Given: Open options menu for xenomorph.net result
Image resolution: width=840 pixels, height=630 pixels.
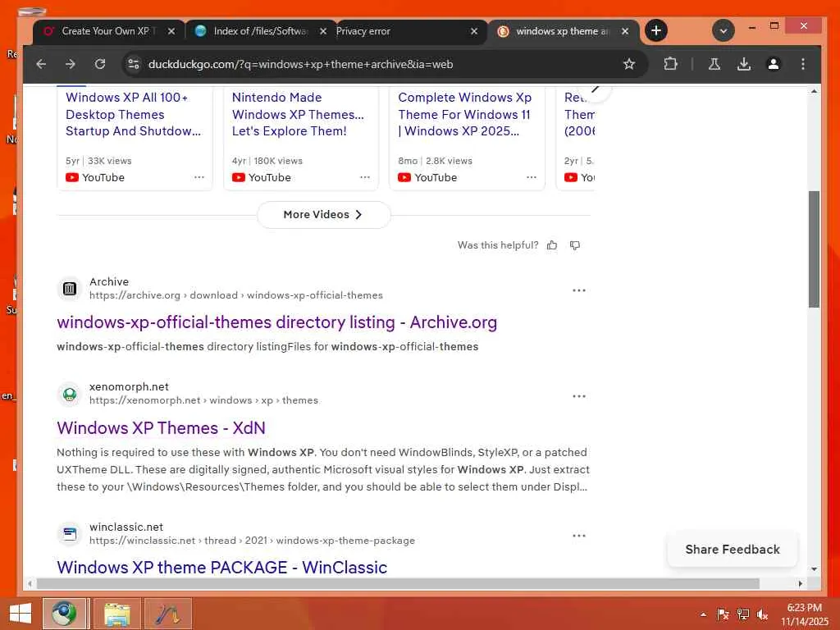Looking at the screenshot, I should (x=578, y=396).
